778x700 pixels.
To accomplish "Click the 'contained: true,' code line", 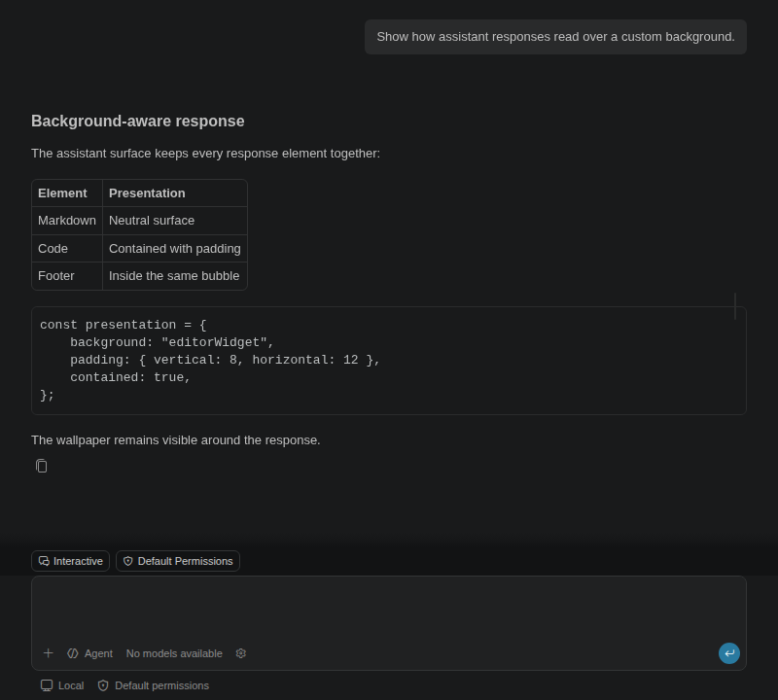I will (130, 377).
